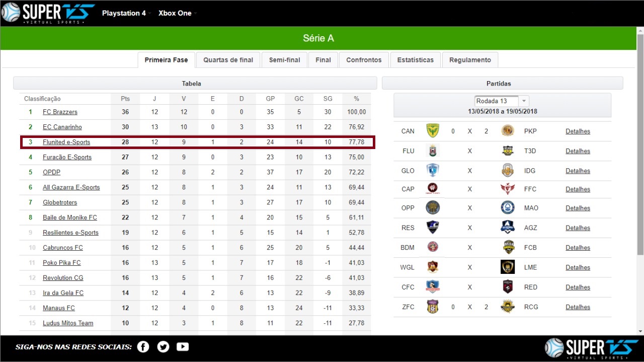Image resolution: width=644 pixels, height=362 pixels.
Task: Click the PKP team crest icon
Action: pos(508,131)
